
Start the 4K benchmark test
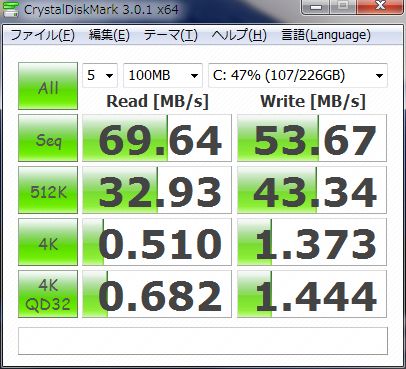[x=48, y=242]
